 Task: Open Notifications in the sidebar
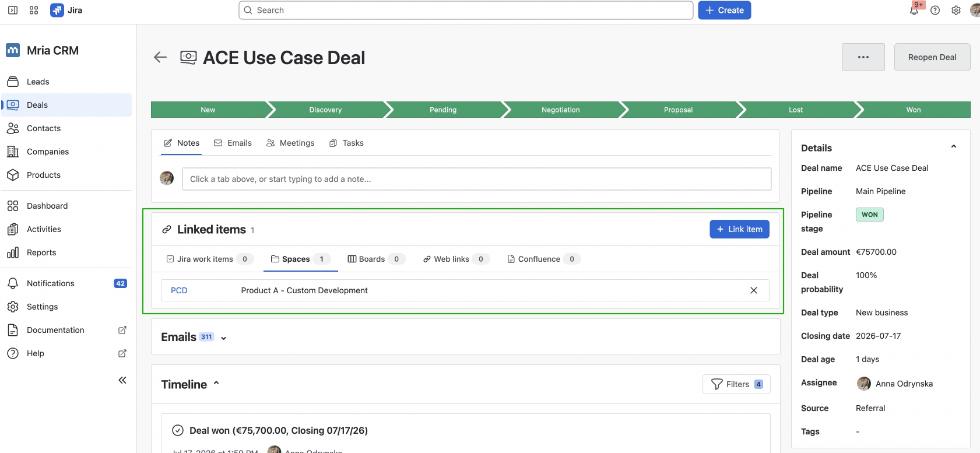click(66, 283)
